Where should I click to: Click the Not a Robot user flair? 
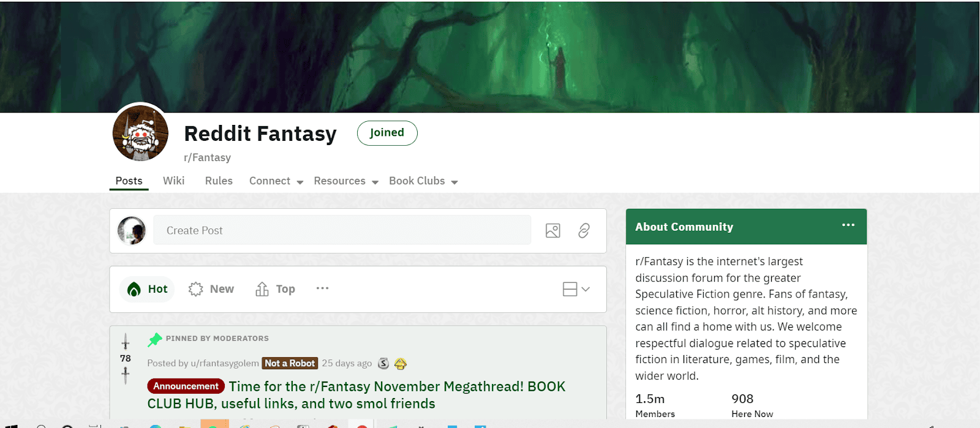tap(290, 363)
